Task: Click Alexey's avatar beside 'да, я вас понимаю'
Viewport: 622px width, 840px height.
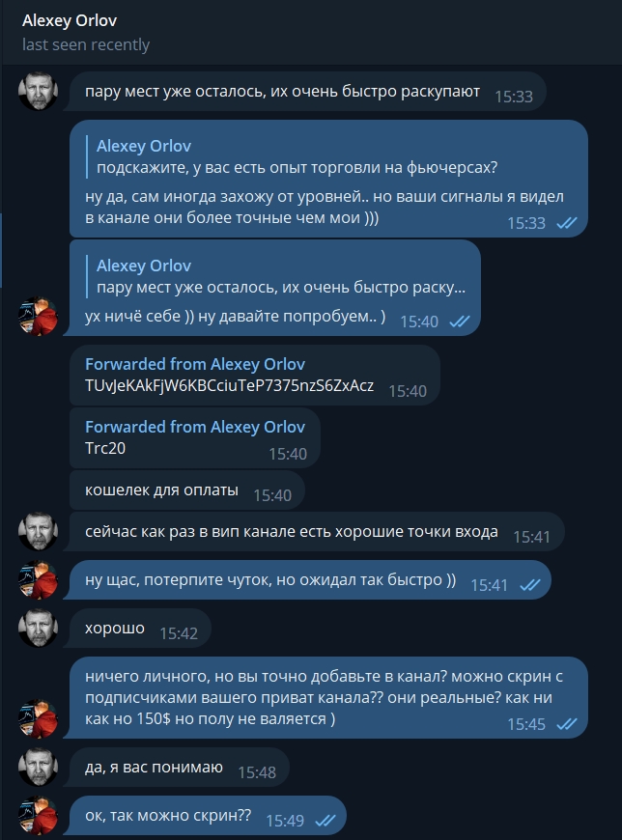Action: (x=38, y=768)
